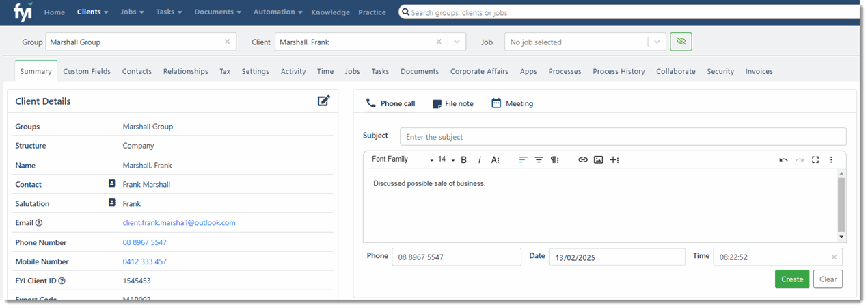Open the center align options icon
The width and height of the screenshot is (868, 308).
tap(539, 159)
